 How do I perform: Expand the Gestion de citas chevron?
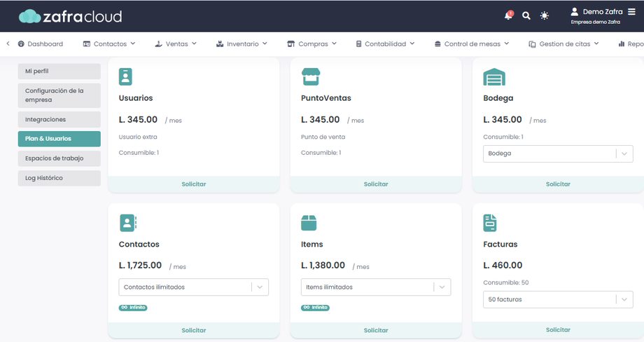click(x=596, y=43)
